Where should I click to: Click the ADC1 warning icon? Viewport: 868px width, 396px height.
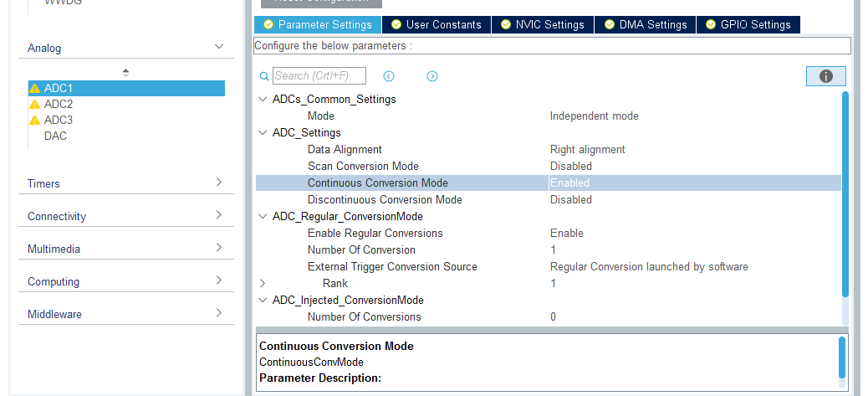35,89
